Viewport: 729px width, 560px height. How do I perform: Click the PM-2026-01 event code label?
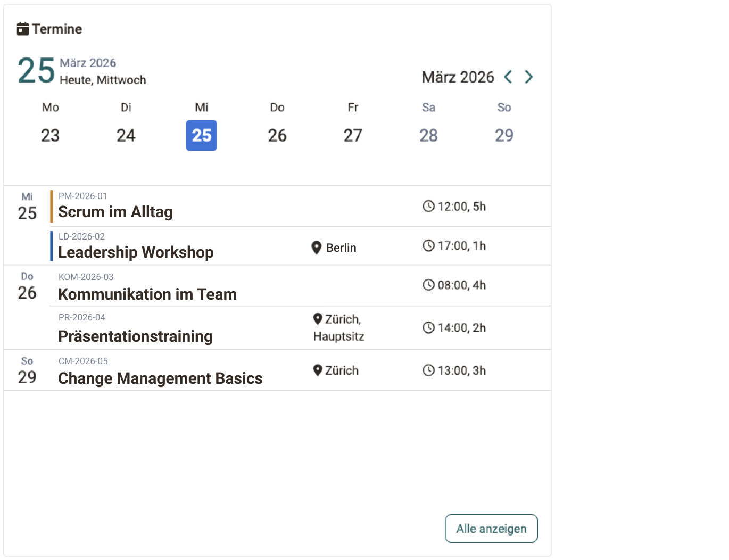click(82, 196)
